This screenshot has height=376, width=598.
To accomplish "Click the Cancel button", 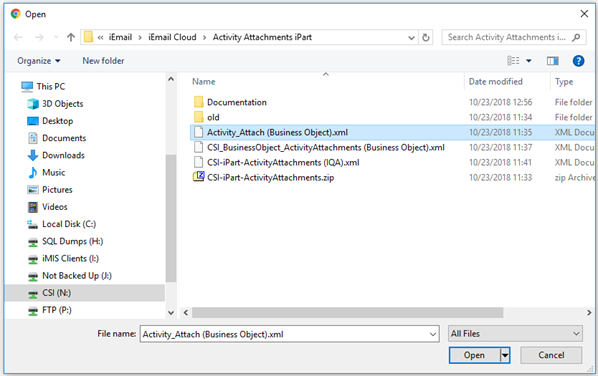I will [x=551, y=355].
